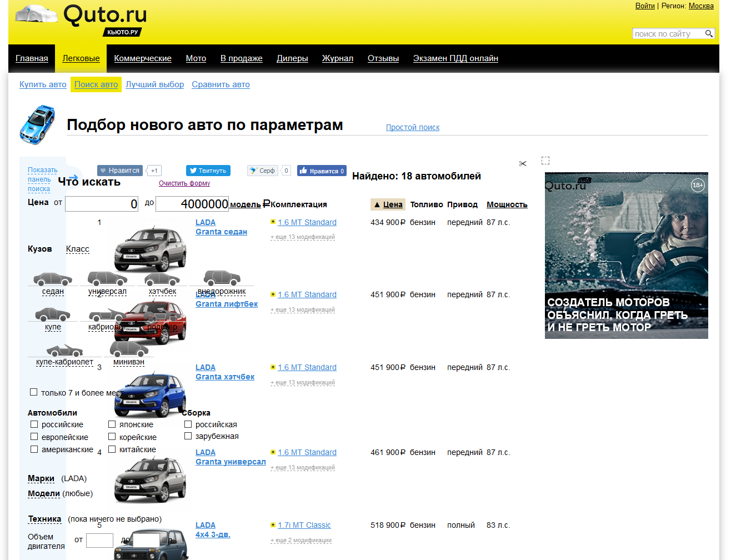Check the зарубежная assembly checkbox
731x560 pixels.
(188, 436)
